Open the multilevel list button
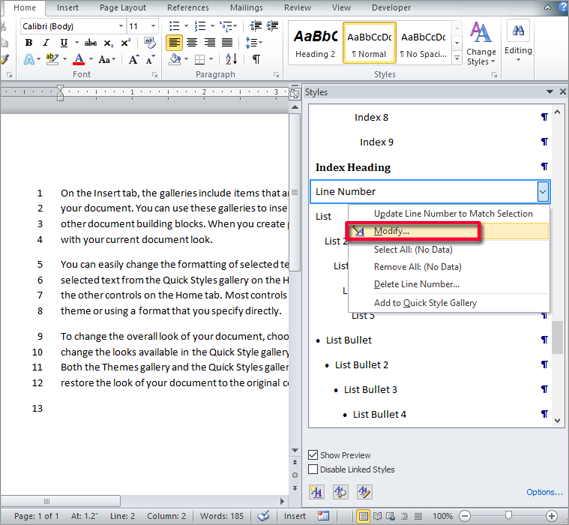The width and height of the screenshot is (569, 525). click(x=227, y=26)
